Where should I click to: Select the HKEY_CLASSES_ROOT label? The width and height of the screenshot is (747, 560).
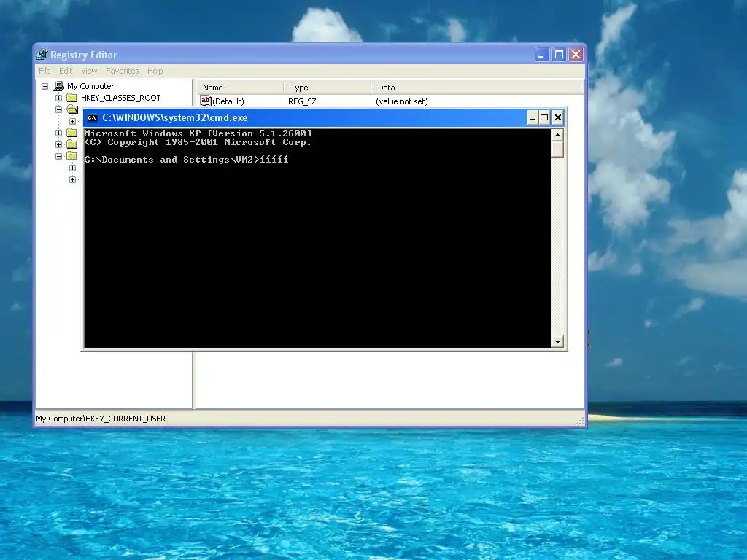(121, 98)
